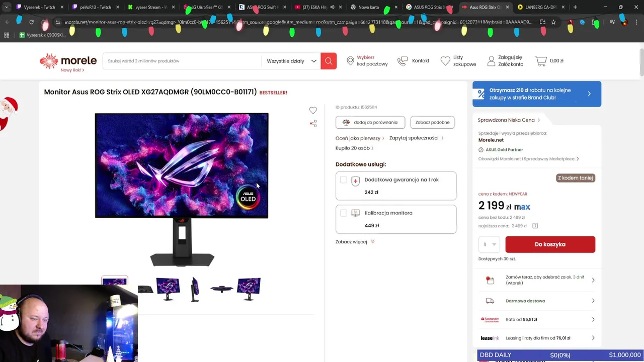
Task: Switch to the vyseer Stream tab
Action: [x=151, y=7]
